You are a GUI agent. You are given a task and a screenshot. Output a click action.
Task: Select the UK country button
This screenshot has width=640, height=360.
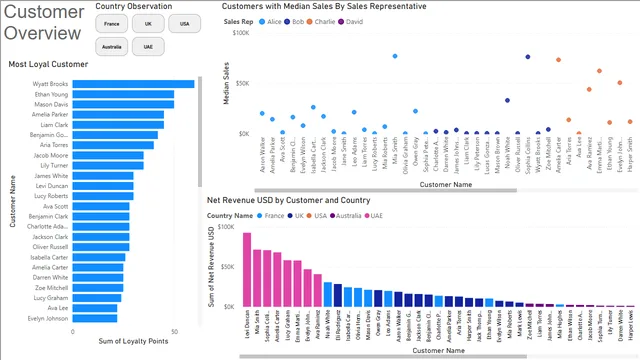tap(148, 24)
